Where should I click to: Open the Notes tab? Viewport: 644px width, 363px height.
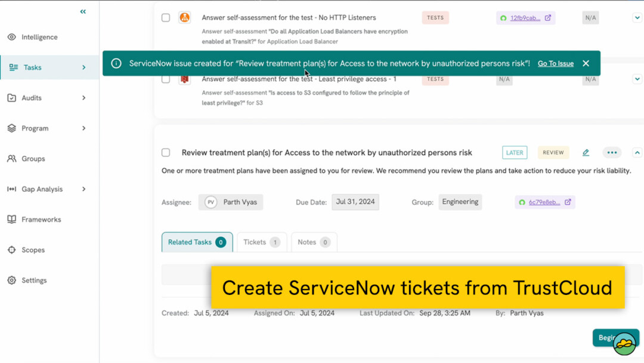[x=314, y=242]
